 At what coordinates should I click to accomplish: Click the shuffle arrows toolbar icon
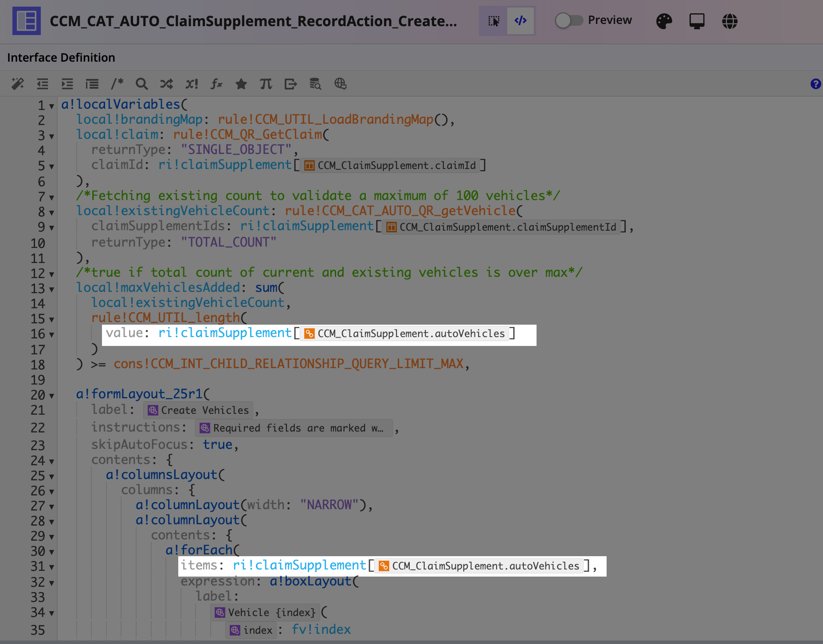[167, 84]
